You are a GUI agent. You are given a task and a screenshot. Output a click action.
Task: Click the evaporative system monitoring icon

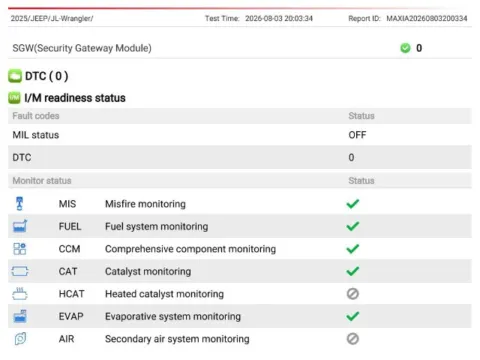click(20, 316)
